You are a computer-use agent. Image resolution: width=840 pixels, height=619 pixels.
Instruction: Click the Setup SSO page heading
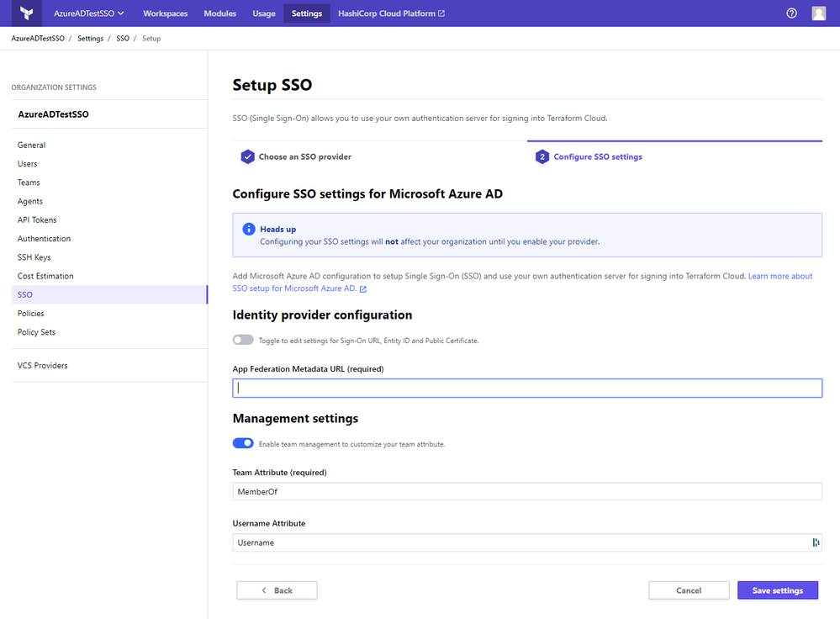click(x=272, y=85)
